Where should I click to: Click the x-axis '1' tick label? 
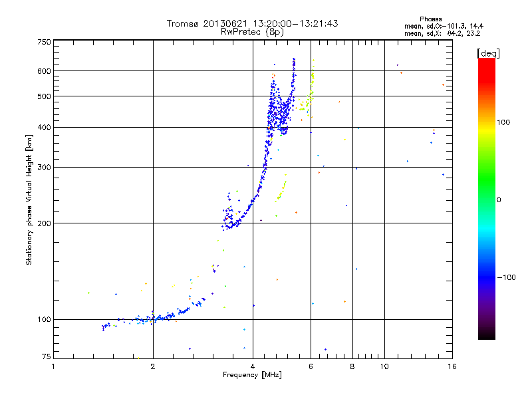pyautogui.click(x=53, y=366)
